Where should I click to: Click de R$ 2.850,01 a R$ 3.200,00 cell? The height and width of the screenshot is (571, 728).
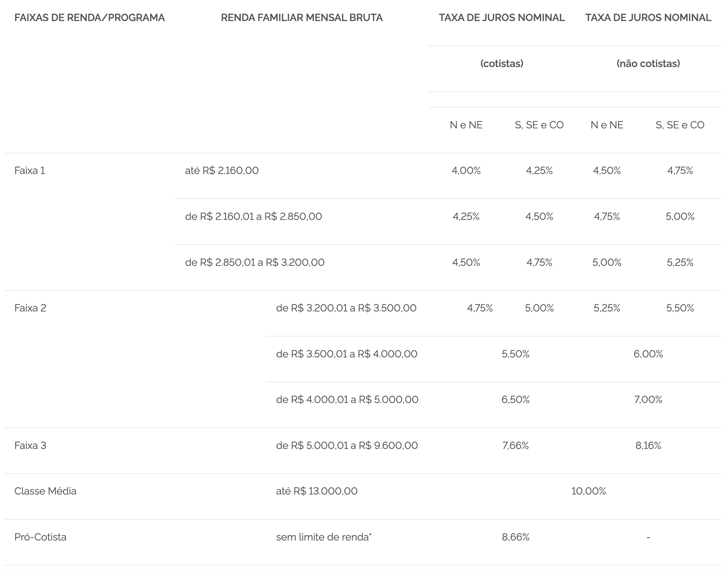[x=255, y=262]
